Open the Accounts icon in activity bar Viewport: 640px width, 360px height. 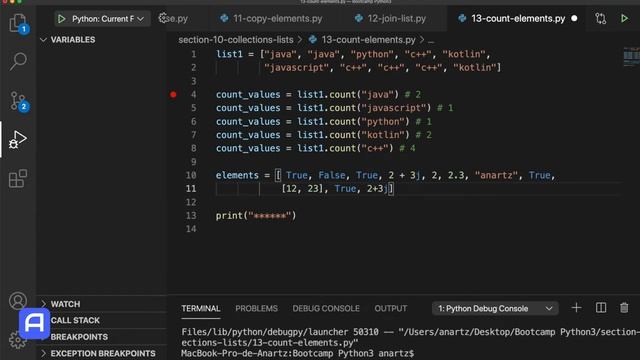click(x=18, y=301)
